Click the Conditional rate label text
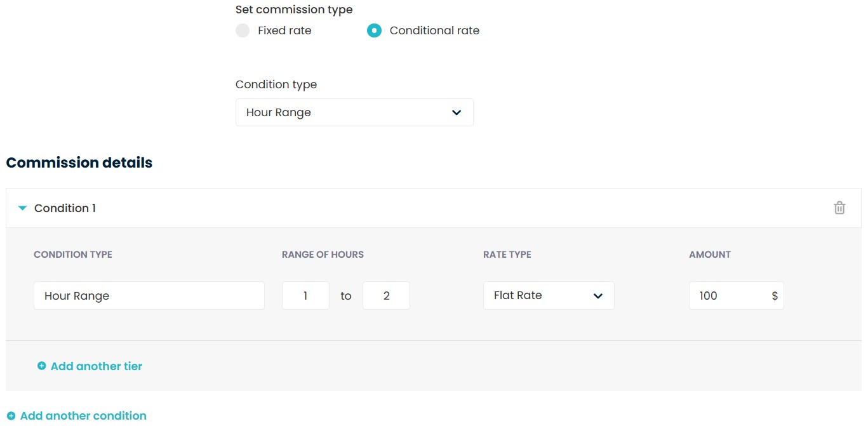Image resolution: width=868 pixels, height=426 pixels. 434,30
